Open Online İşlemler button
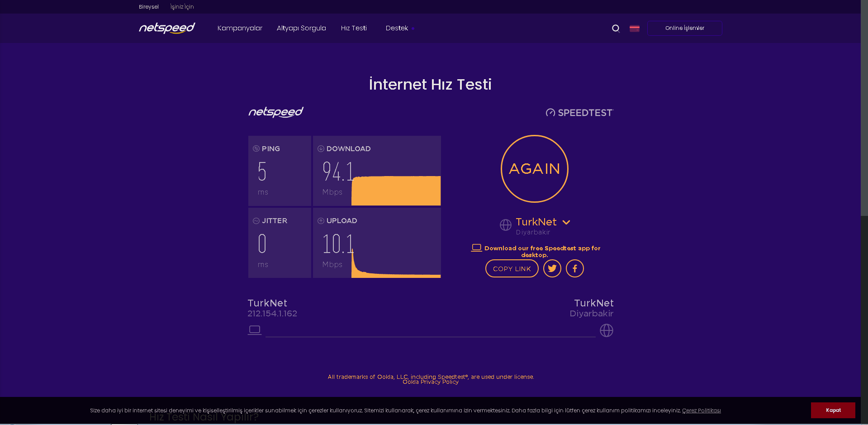Screen dimensions: 868x425 684,28
